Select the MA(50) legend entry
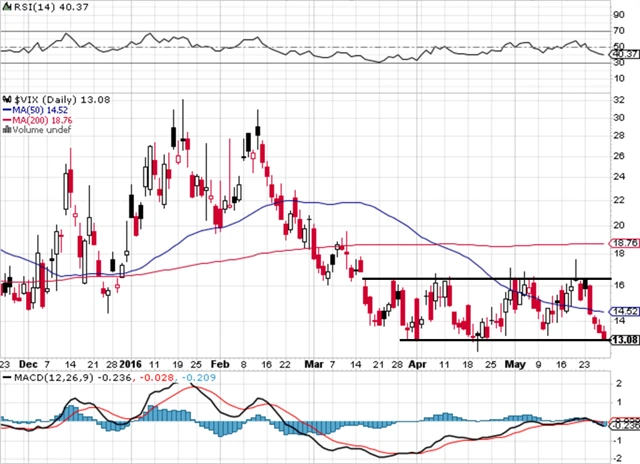Screen dimensions: 640x464 point(38,109)
